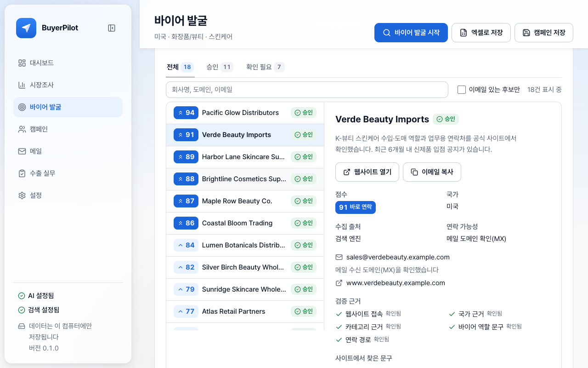Viewport: 588px width, 368px height.
Task: Switch to the 확인 필요 tab
Action: (x=265, y=67)
